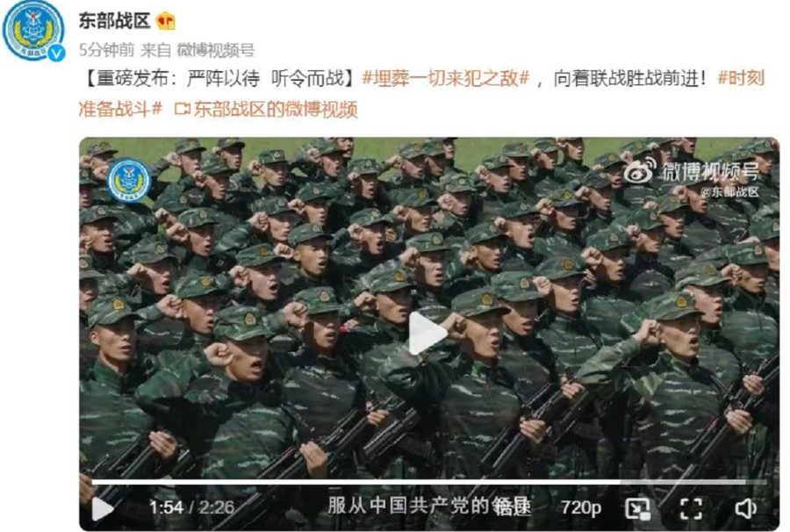790x532 pixels.
Task: Open hashtag #时刻准备战斗#
Action: pos(421,93)
